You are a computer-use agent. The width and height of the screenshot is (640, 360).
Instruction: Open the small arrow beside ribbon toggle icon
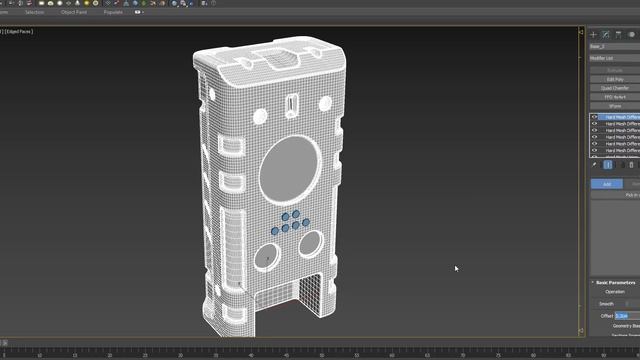click(143, 12)
